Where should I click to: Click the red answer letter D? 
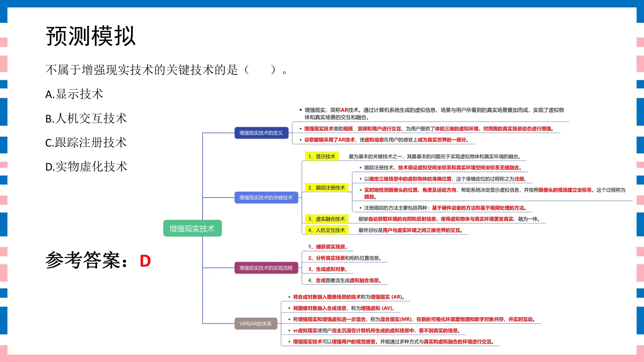[x=145, y=261]
